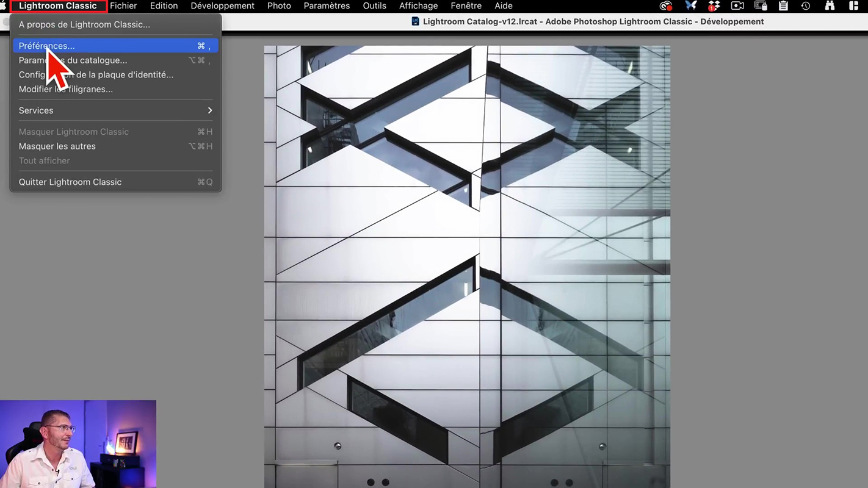Choose Masquer les autres
Screen dimensions: 868x488
point(57,146)
